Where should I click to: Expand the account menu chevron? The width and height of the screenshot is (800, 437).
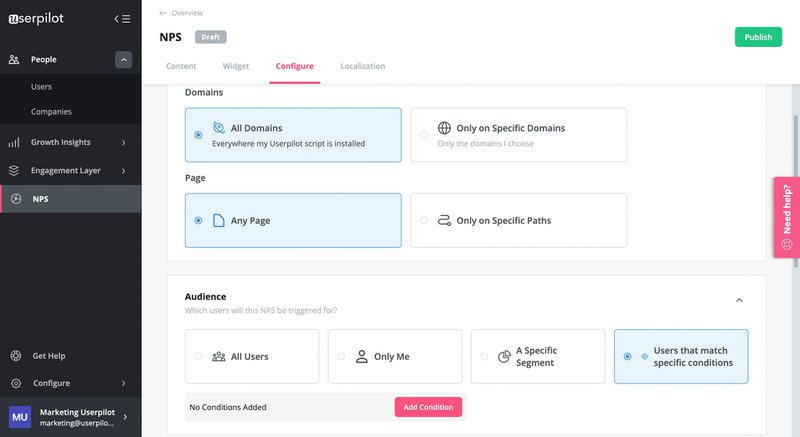pyautogui.click(x=125, y=417)
